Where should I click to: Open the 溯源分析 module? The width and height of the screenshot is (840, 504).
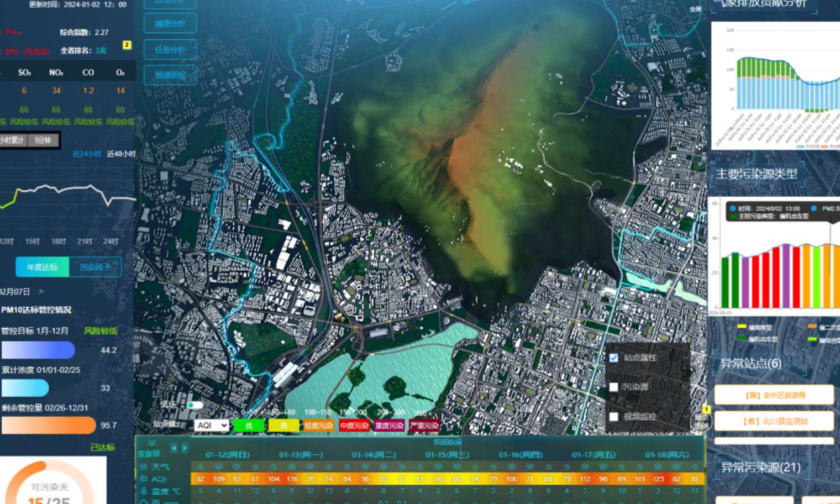[x=170, y=23]
